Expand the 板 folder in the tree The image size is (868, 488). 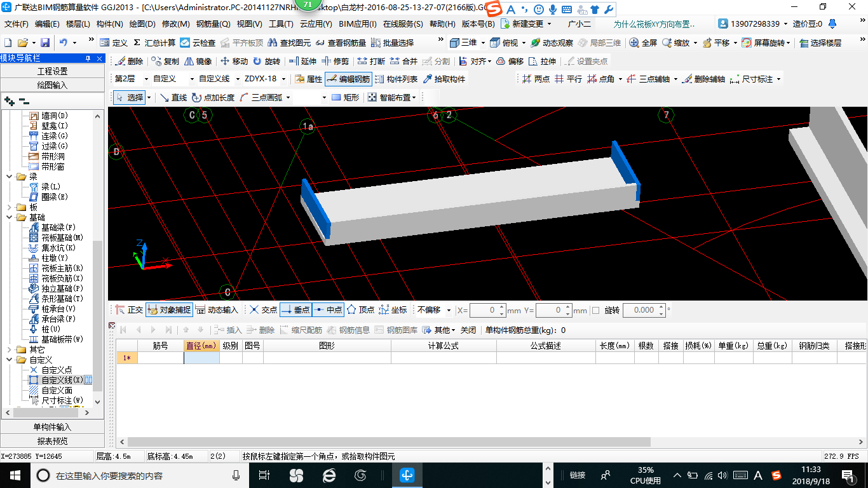9,207
